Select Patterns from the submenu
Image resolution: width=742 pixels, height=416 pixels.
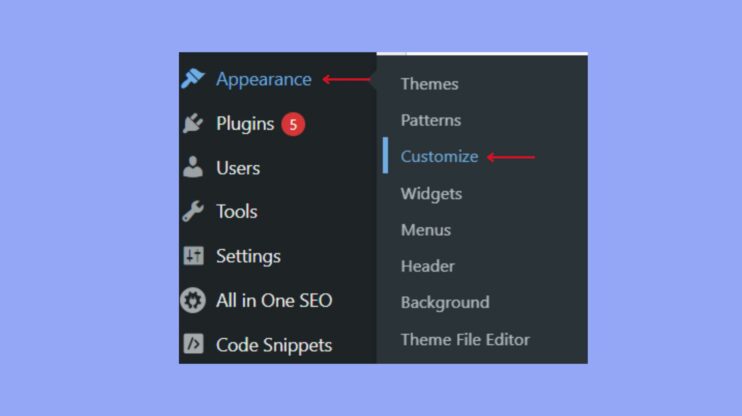431,120
